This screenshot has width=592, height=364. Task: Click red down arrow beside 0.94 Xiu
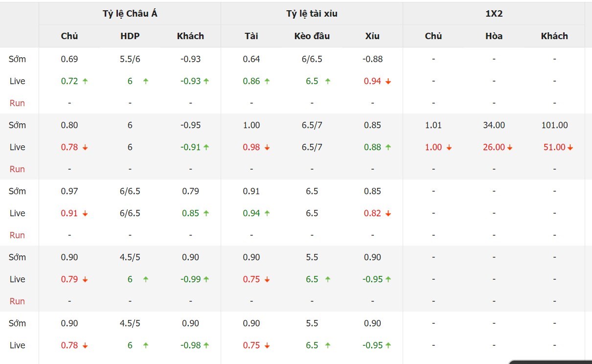(388, 81)
